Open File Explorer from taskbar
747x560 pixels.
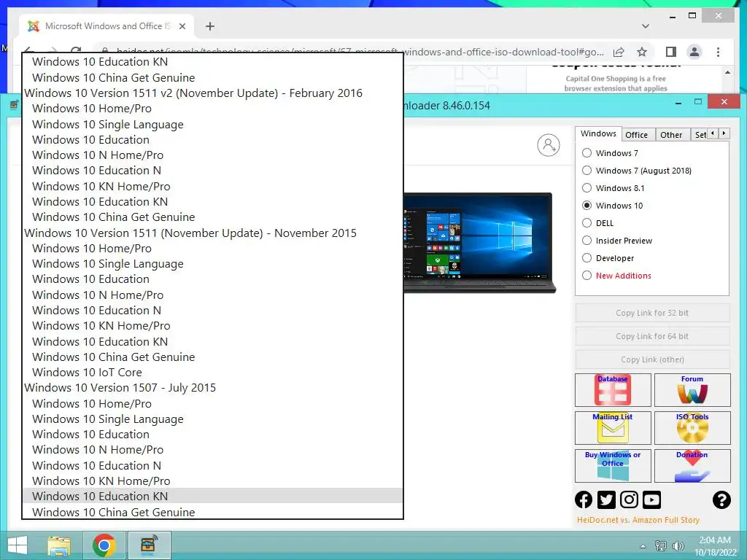tap(58, 545)
